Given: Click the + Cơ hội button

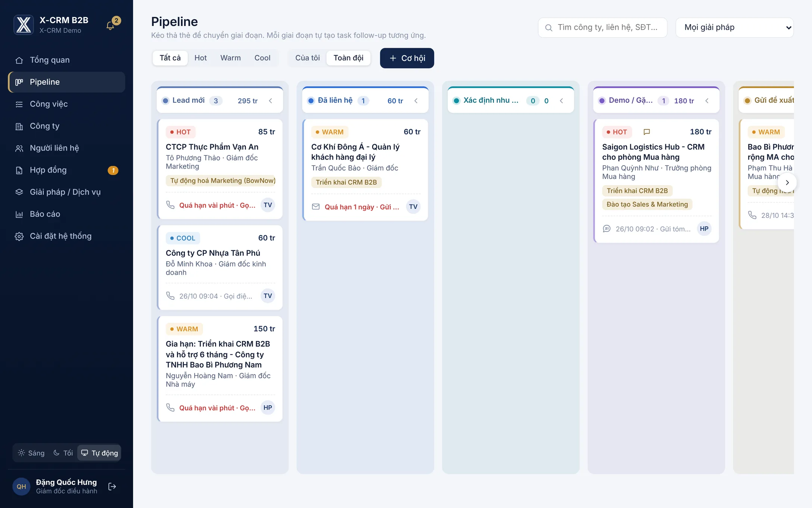Looking at the screenshot, I should 407,58.
